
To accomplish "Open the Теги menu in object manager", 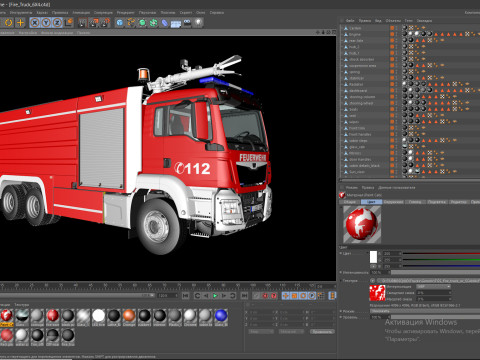I will pos(408,21).
